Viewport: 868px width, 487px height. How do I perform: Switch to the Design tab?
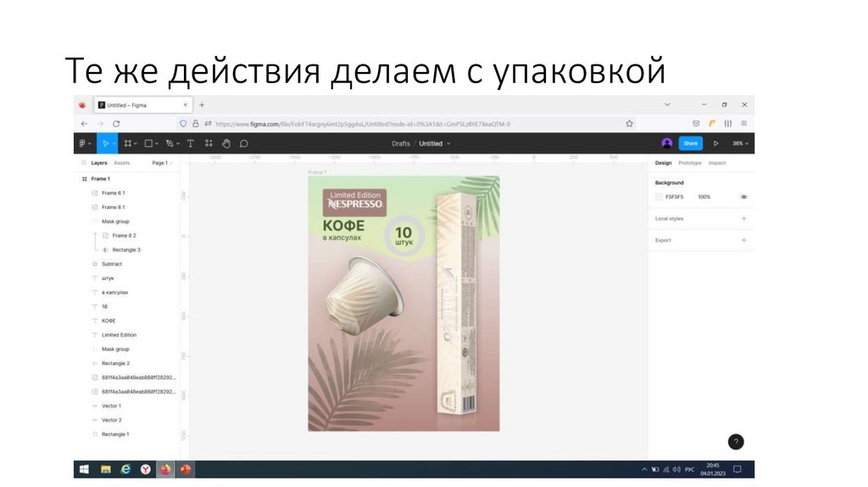(663, 163)
